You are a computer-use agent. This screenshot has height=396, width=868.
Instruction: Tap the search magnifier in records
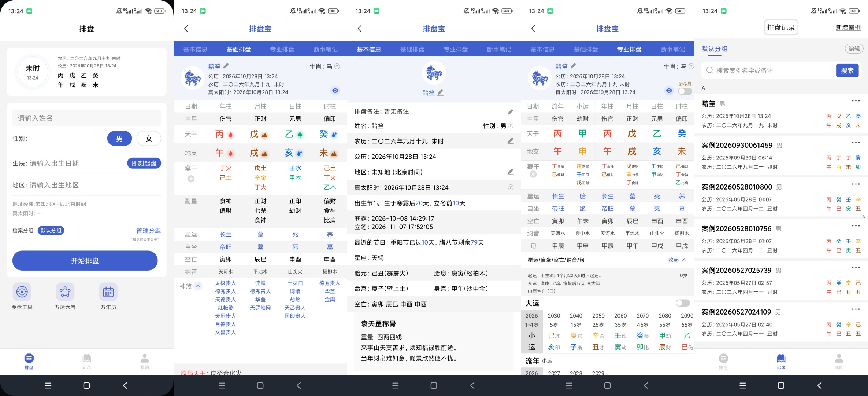pos(710,70)
